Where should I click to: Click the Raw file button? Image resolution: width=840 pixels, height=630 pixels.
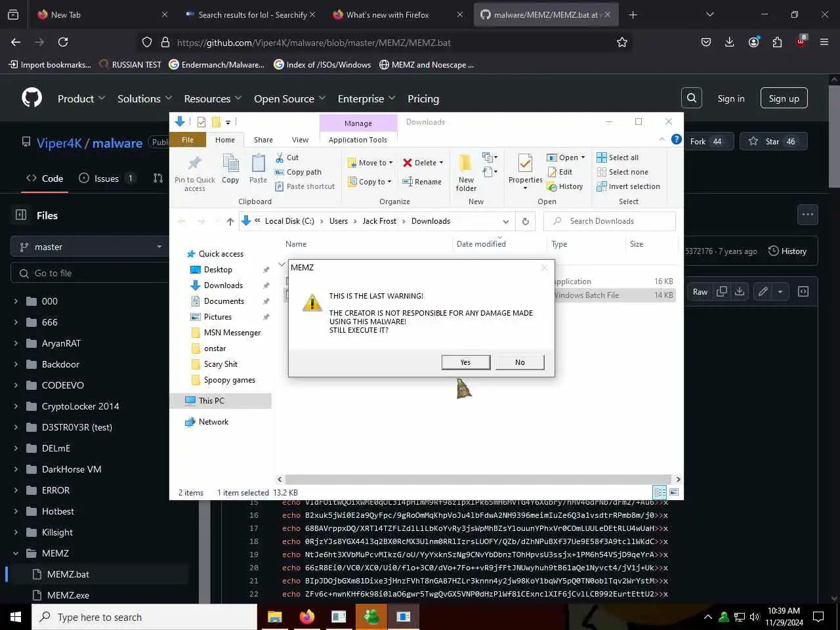pos(700,292)
